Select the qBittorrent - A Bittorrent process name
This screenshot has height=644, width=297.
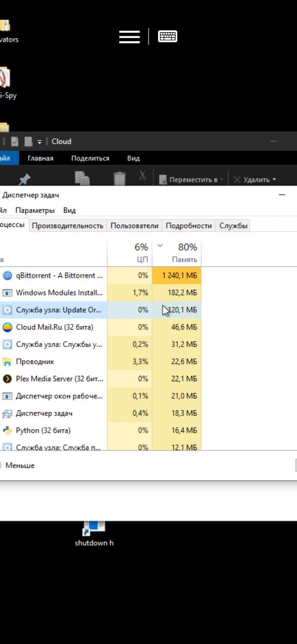(x=59, y=275)
